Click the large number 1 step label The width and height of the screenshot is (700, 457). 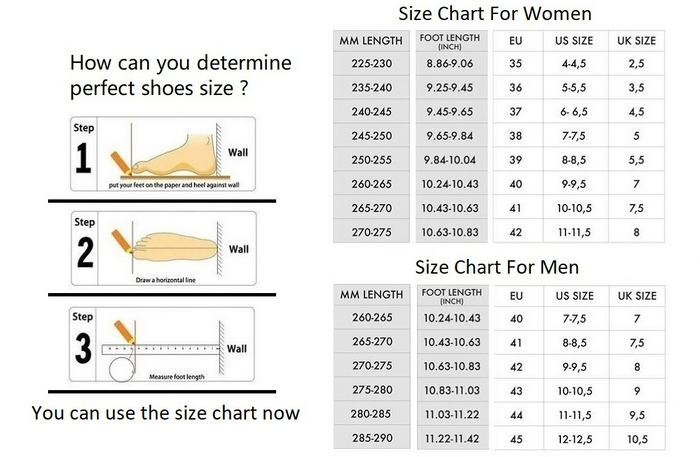(83, 159)
